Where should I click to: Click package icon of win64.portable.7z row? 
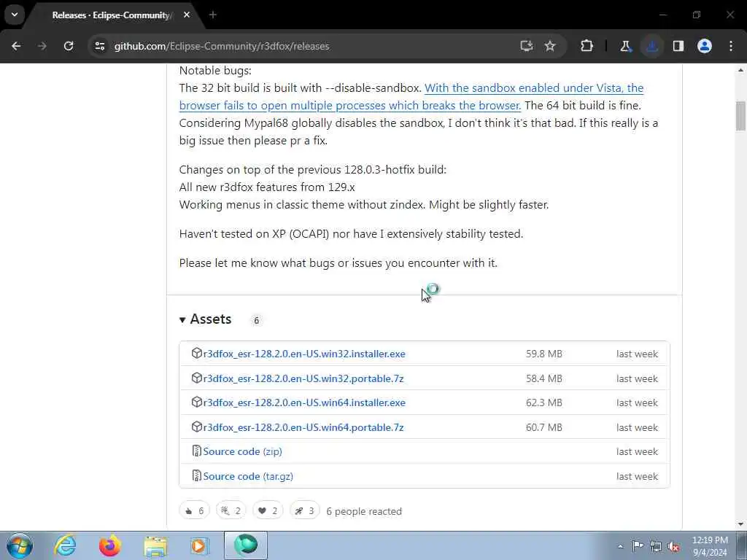point(197,427)
